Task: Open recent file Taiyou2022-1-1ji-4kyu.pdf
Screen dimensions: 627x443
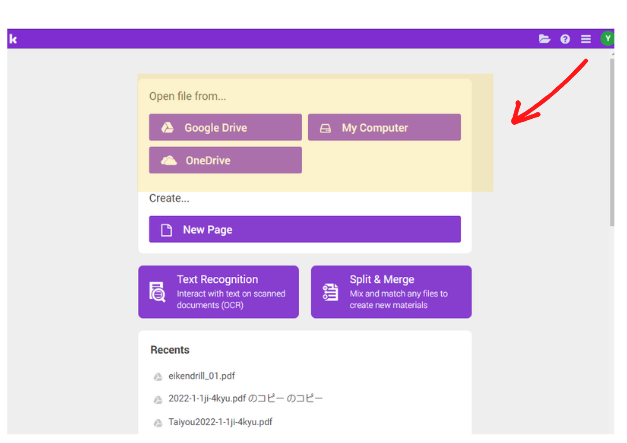Action: pyautogui.click(x=220, y=422)
